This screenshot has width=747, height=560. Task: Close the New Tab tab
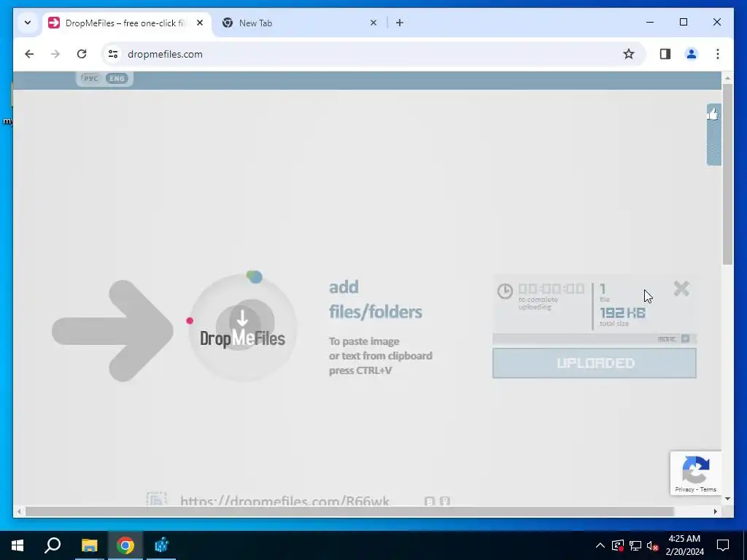pyautogui.click(x=373, y=23)
